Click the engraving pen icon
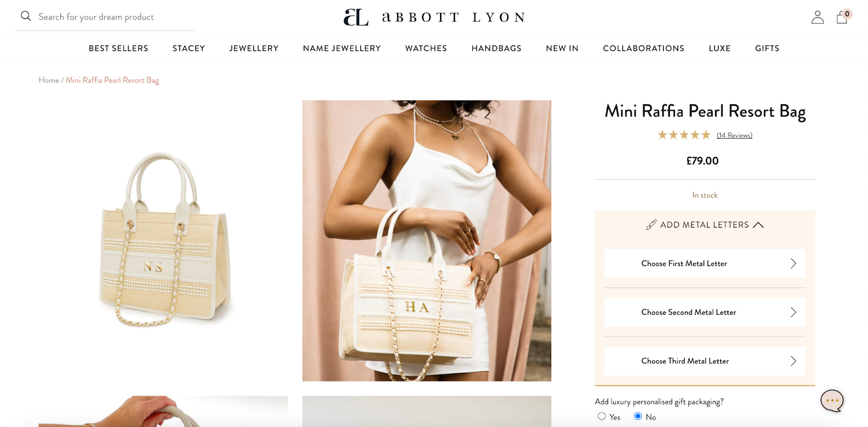Screen dimensions: 868x427 coord(651,225)
